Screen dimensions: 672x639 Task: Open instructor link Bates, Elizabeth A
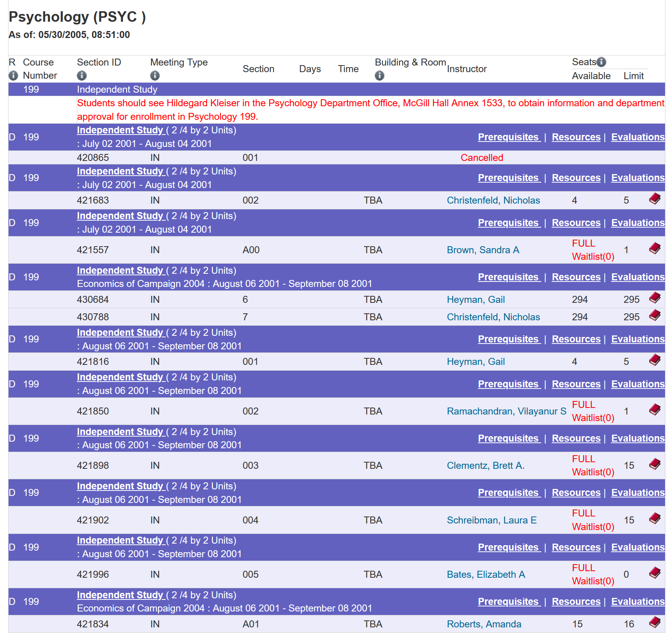486,575
